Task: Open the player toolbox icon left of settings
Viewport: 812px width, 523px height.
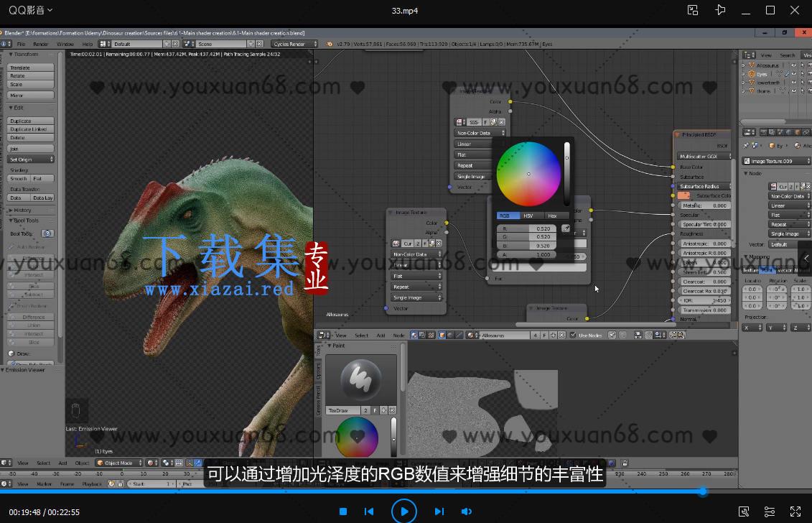Action: click(x=744, y=512)
